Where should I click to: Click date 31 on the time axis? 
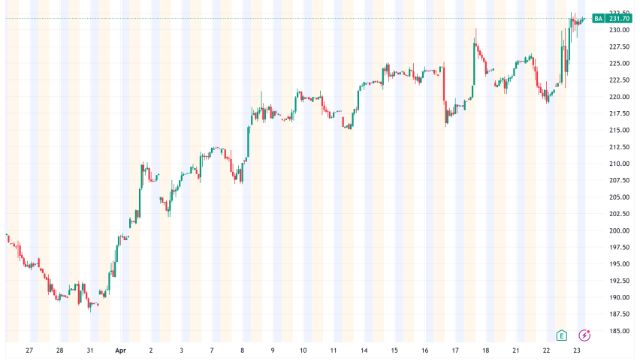(90, 350)
